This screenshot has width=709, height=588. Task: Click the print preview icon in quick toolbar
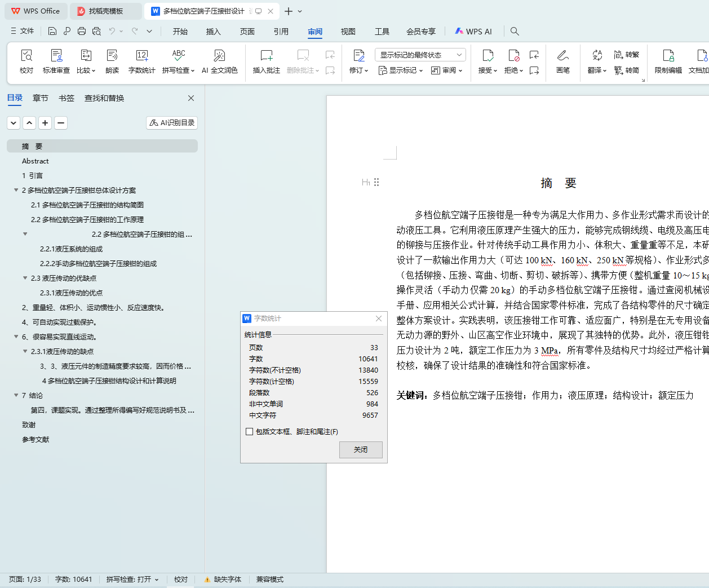96,31
